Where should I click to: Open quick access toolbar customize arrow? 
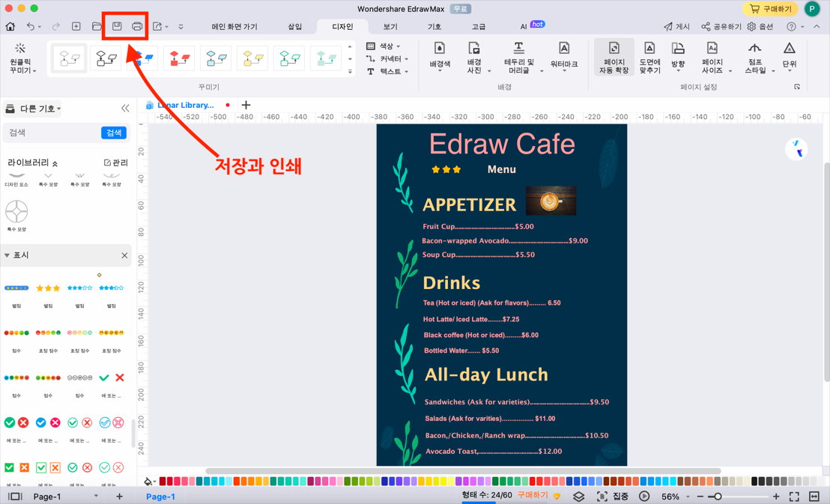181,26
